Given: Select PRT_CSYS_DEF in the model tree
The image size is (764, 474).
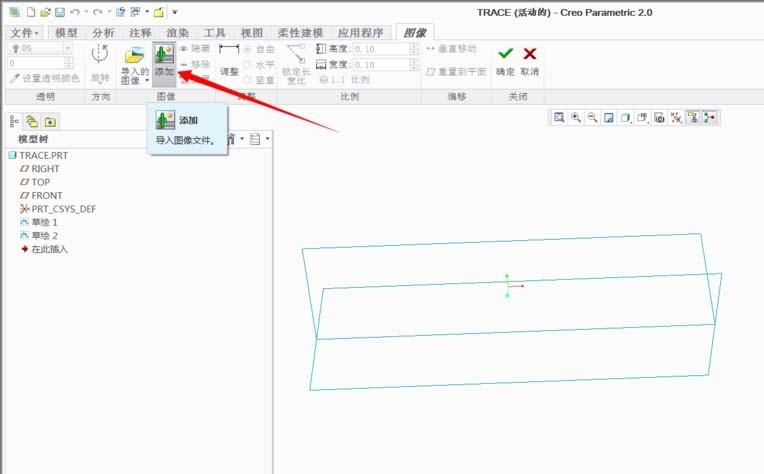Looking at the screenshot, I should tap(63, 209).
